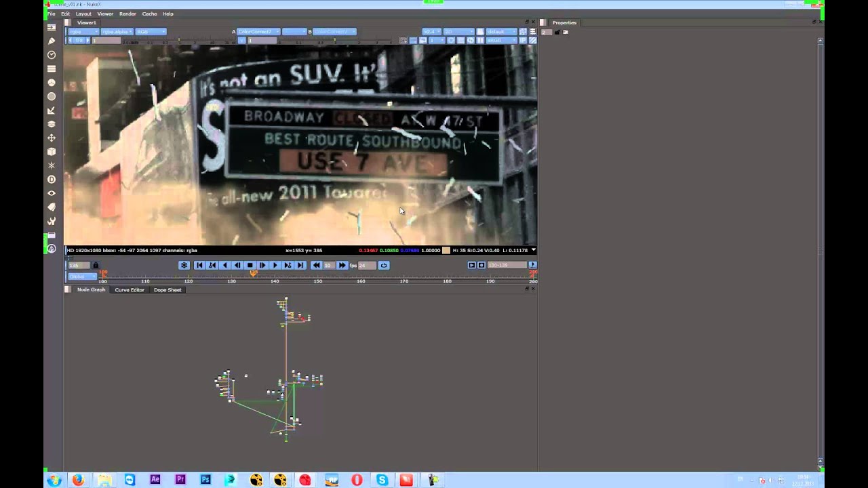Open the Edit menu
The height and width of the screenshot is (488, 868).
(x=65, y=14)
